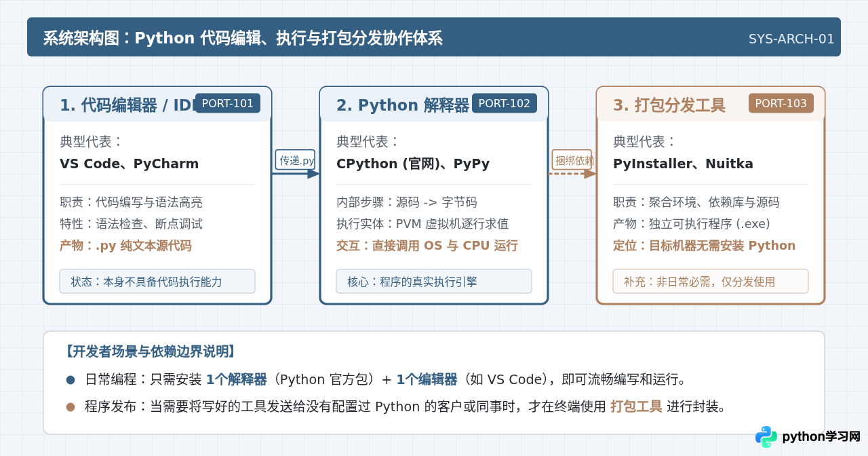Click the text CPython (官网)、PyPy
This screenshot has height=456, width=868.
pyautogui.click(x=413, y=164)
